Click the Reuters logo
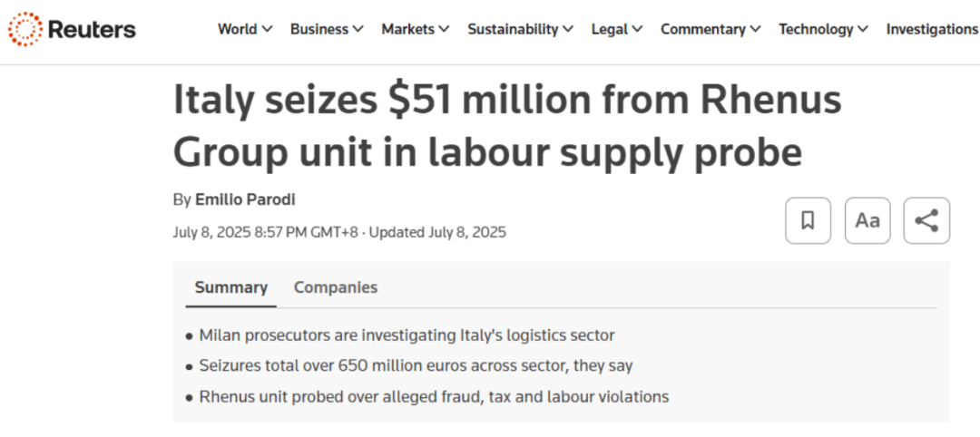 coord(72,29)
